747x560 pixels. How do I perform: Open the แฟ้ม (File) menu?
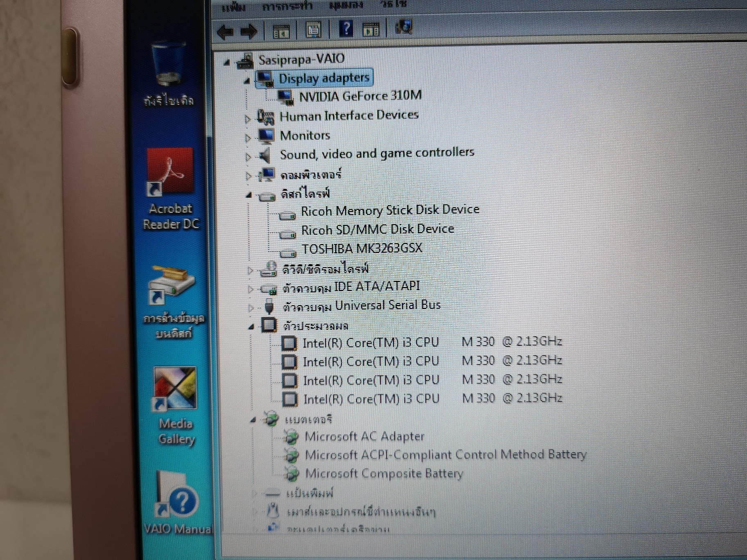tap(233, 7)
